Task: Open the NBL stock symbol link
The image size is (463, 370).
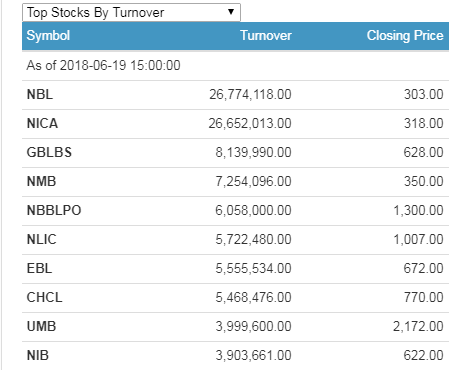Action: [40, 94]
